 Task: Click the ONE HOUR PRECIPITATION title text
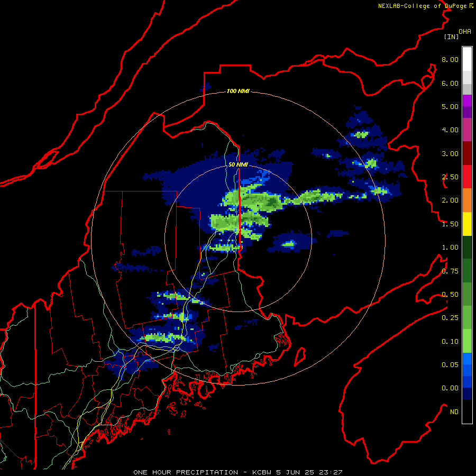[x=186, y=472]
